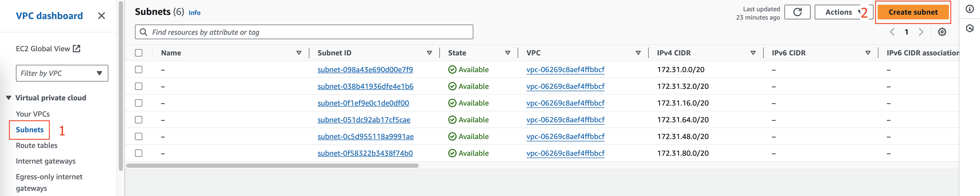
Task: Close the VPC dashboard side panel
Action: click(x=101, y=16)
